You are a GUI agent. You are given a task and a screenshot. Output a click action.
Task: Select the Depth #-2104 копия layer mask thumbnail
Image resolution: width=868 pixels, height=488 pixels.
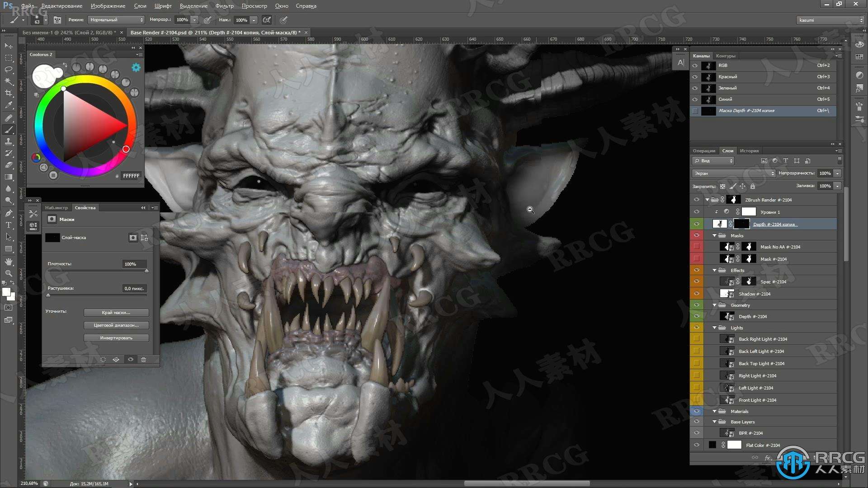point(741,224)
